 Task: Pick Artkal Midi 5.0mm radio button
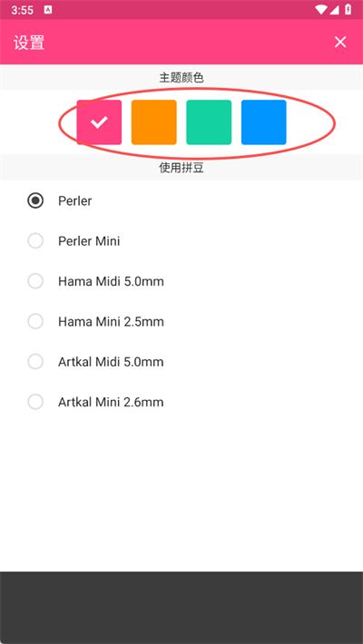[35, 361]
